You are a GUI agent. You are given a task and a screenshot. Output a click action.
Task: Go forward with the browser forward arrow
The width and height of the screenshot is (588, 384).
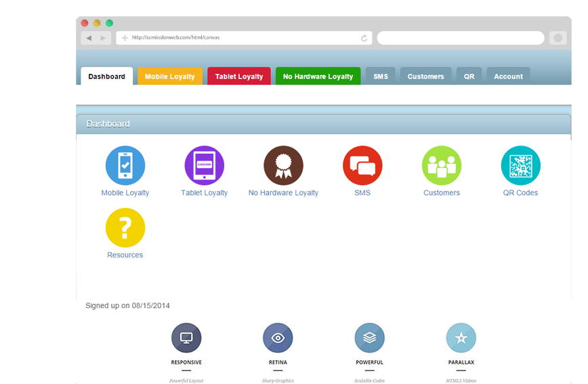(103, 38)
